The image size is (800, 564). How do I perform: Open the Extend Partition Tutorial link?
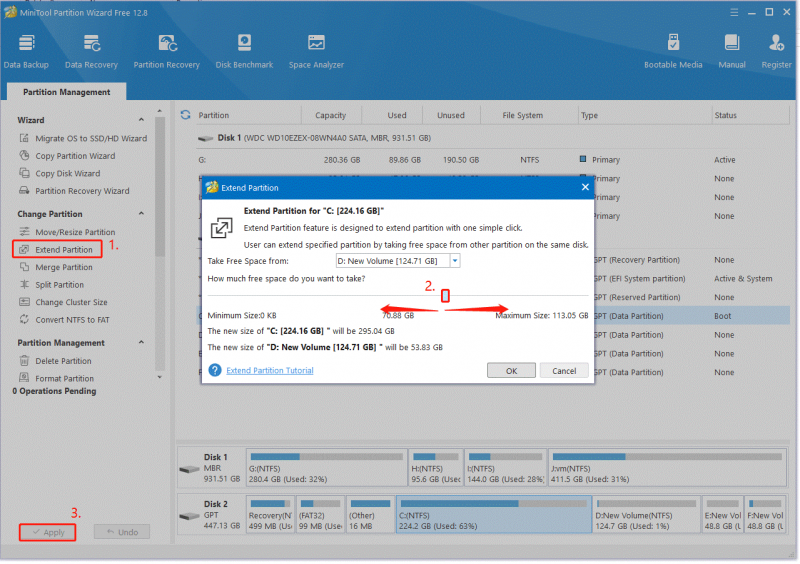pos(269,371)
